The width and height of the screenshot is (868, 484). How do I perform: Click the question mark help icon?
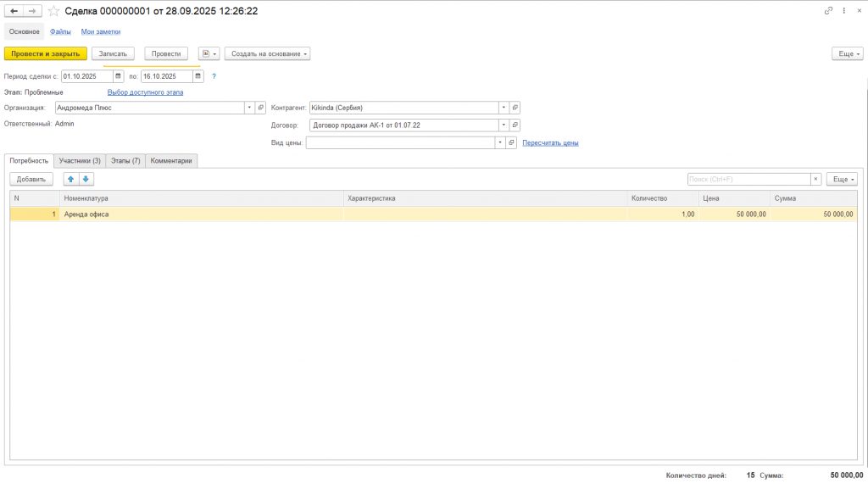tap(214, 76)
